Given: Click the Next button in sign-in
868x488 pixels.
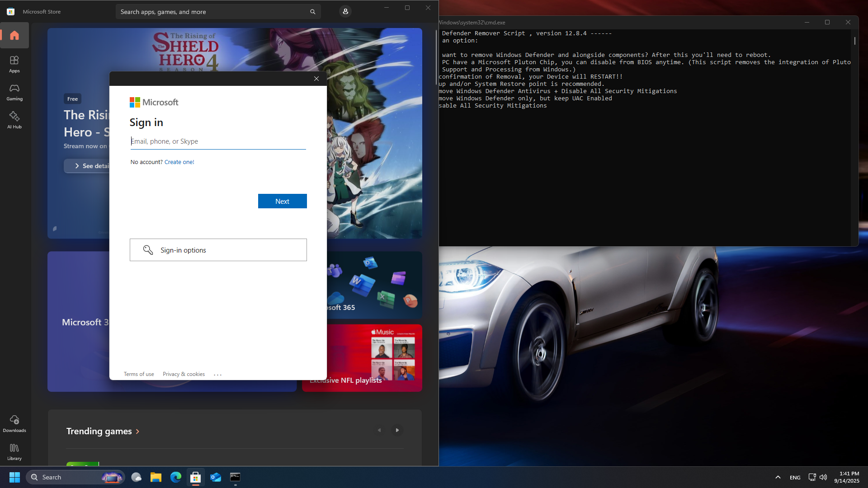Looking at the screenshot, I should tap(283, 201).
